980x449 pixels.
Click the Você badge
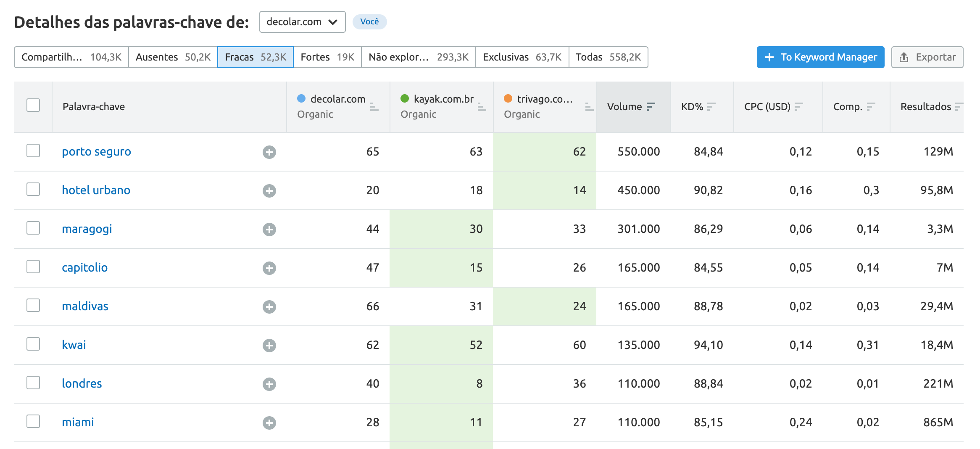click(x=369, y=21)
